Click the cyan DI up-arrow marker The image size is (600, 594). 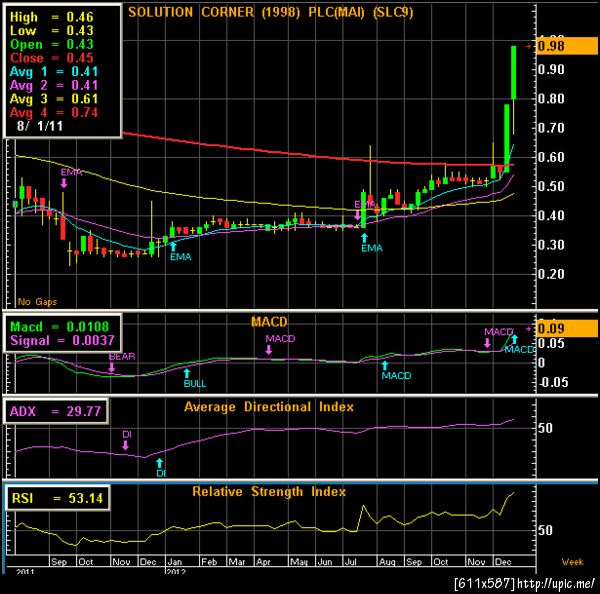point(160,463)
